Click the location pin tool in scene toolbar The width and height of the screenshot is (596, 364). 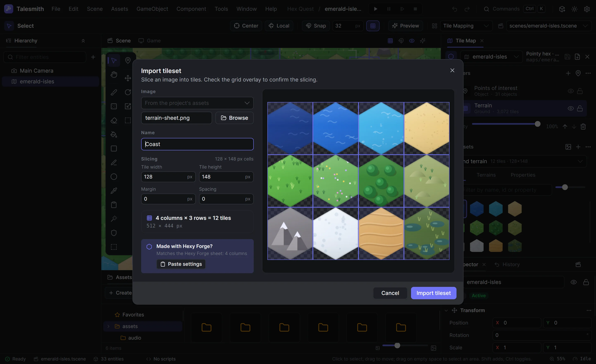click(x=128, y=60)
